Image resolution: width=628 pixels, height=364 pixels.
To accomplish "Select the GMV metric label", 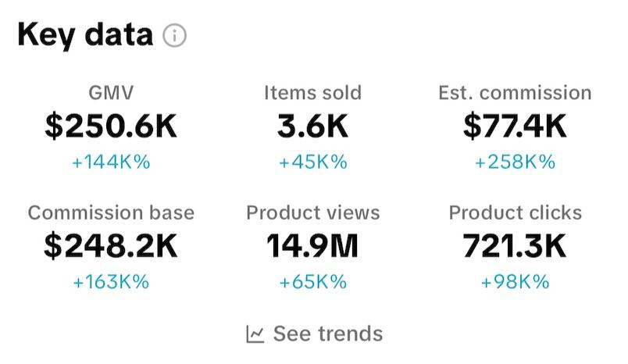I will coord(111,93).
